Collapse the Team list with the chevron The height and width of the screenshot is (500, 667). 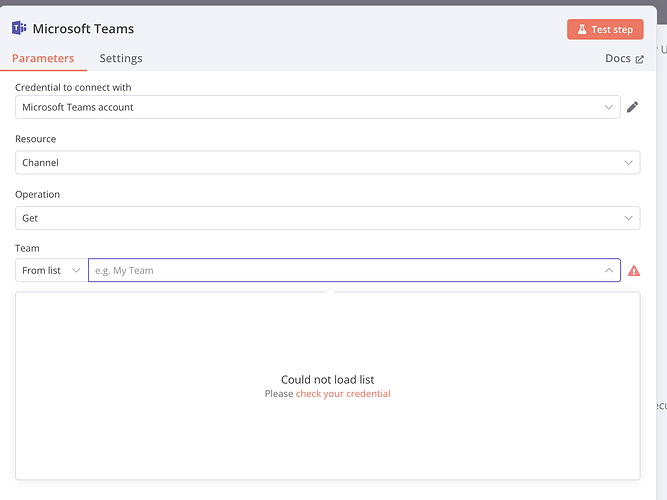click(x=609, y=270)
